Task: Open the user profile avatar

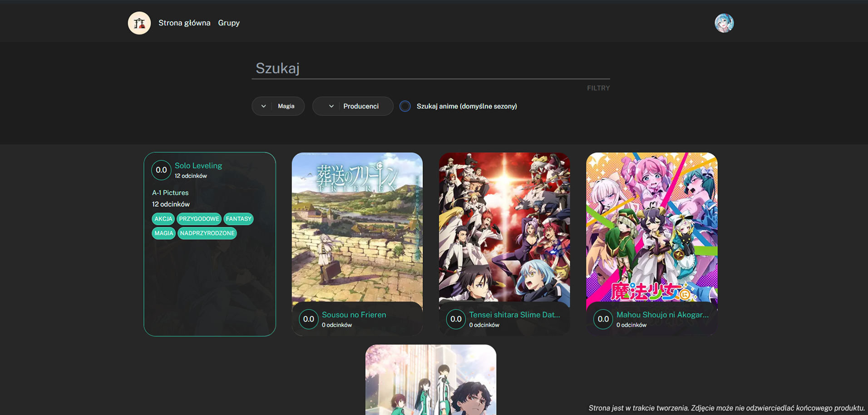Action: click(x=724, y=23)
